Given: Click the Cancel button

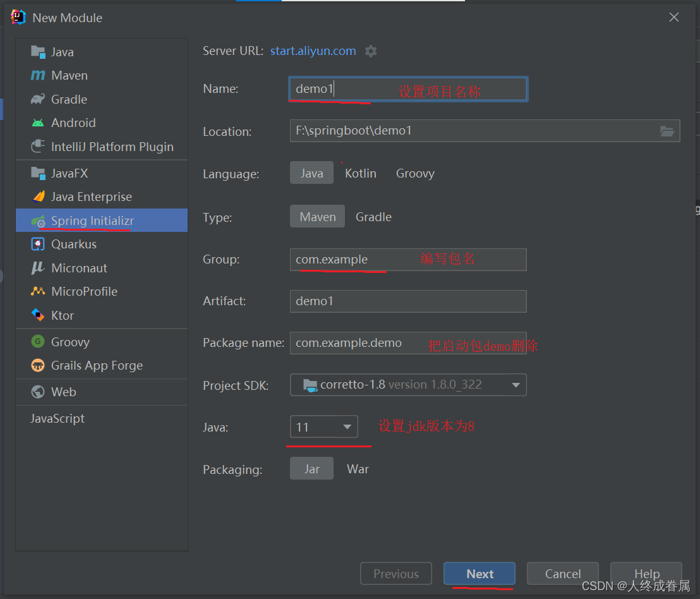Looking at the screenshot, I should click(x=562, y=574).
